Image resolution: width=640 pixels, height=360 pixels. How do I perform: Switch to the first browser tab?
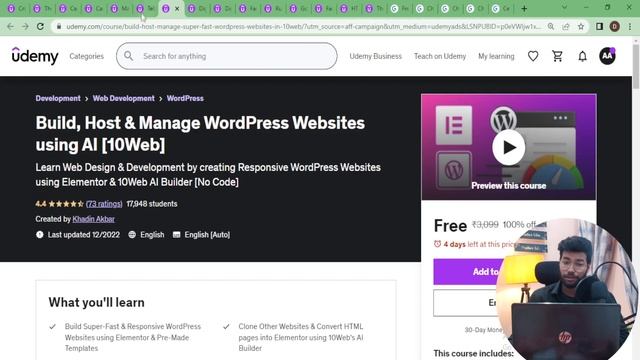tap(16, 9)
